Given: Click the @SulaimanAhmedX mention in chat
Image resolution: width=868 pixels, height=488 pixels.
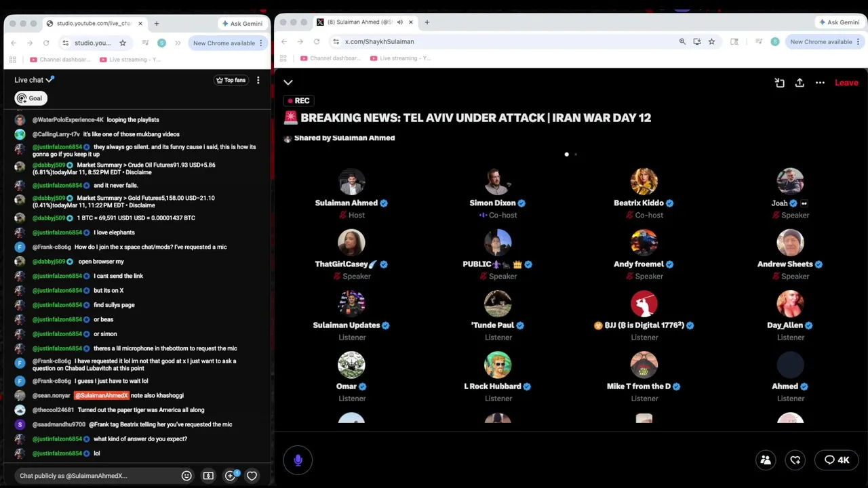Looking at the screenshot, I should coord(101,396).
